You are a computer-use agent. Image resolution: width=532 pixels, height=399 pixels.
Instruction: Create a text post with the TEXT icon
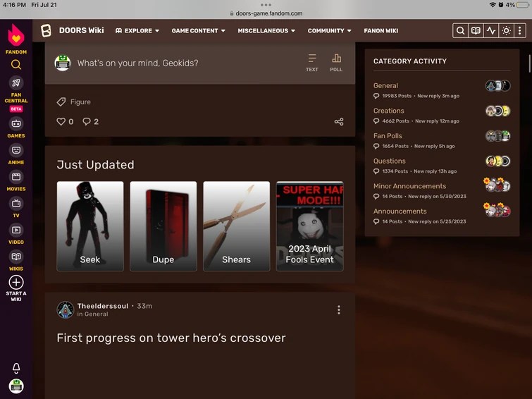pos(312,63)
